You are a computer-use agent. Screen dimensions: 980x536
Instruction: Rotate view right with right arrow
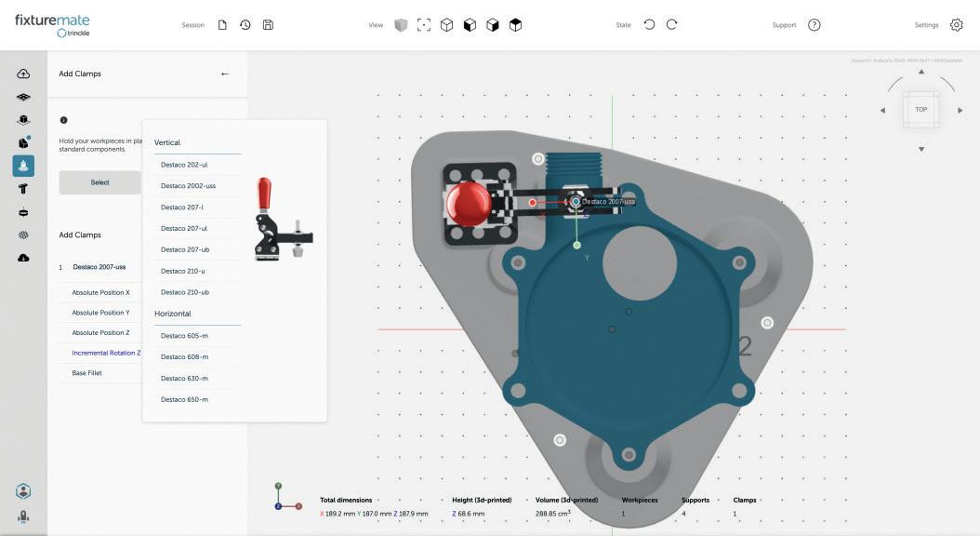click(960, 110)
